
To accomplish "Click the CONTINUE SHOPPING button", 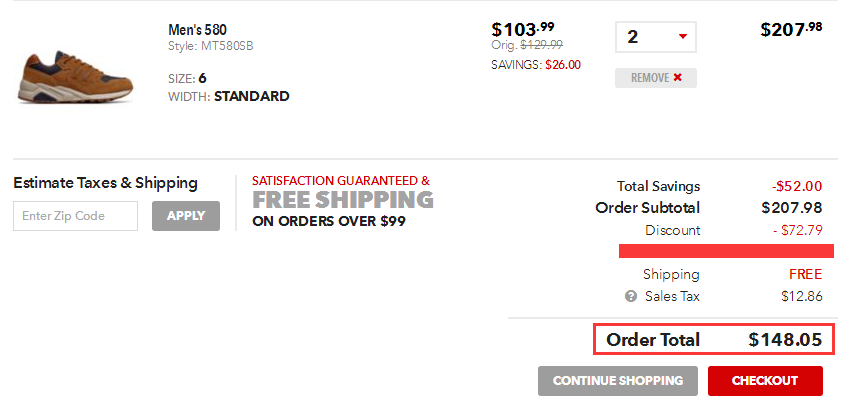I will tap(618, 381).
